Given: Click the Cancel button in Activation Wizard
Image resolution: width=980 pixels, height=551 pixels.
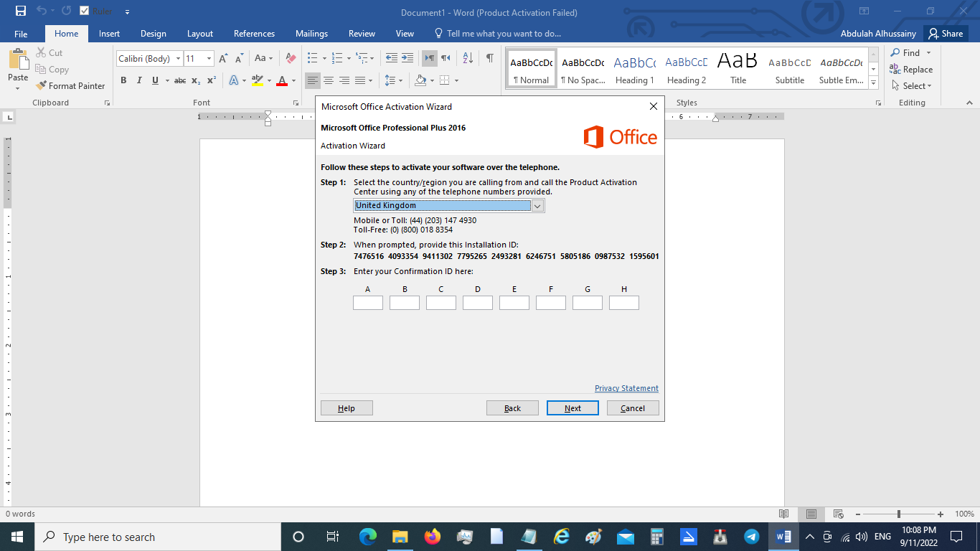Looking at the screenshot, I should tap(633, 408).
